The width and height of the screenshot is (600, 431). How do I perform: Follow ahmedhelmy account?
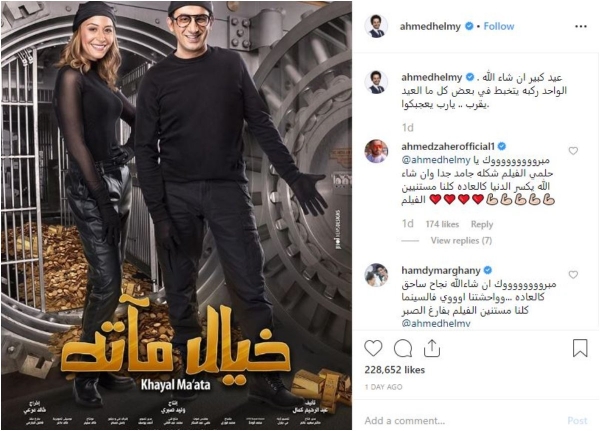click(x=499, y=26)
